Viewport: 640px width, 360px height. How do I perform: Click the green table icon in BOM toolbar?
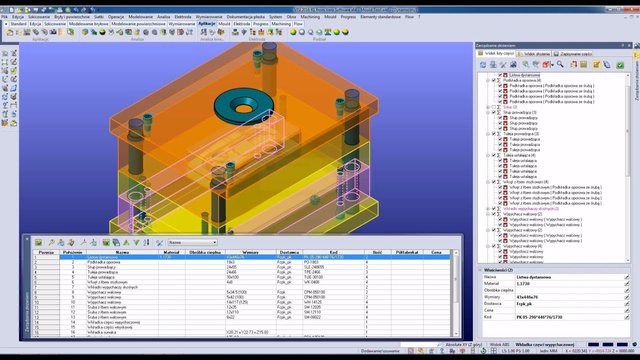coord(106,242)
